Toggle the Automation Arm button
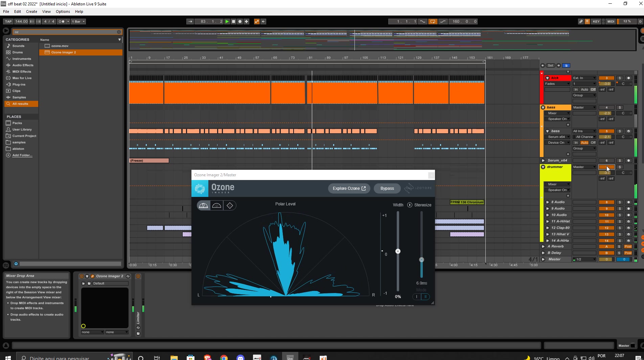 click(x=257, y=21)
